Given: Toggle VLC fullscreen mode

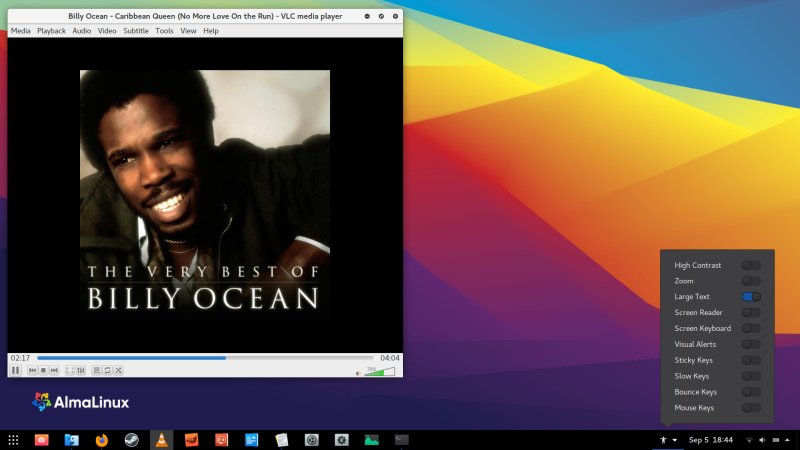Looking at the screenshot, I should [70, 370].
